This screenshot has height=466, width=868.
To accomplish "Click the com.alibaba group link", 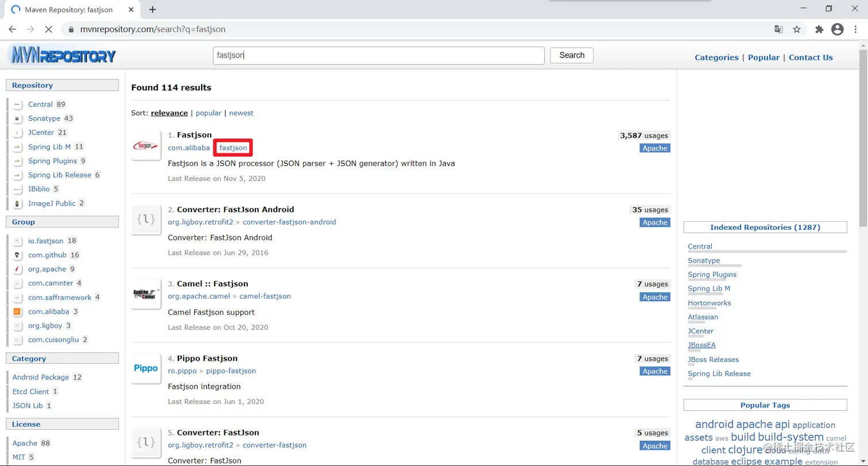I will (x=189, y=148).
